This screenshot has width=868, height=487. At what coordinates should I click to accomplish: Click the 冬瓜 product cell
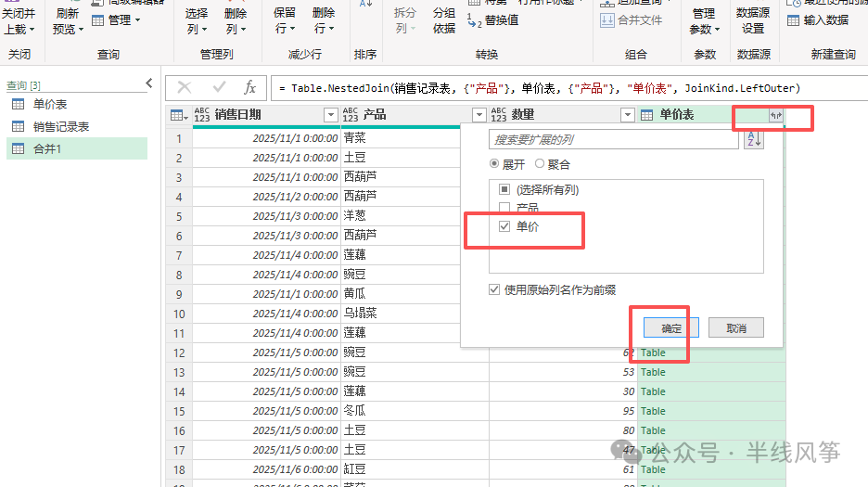pyautogui.click(x=415, y=411)
